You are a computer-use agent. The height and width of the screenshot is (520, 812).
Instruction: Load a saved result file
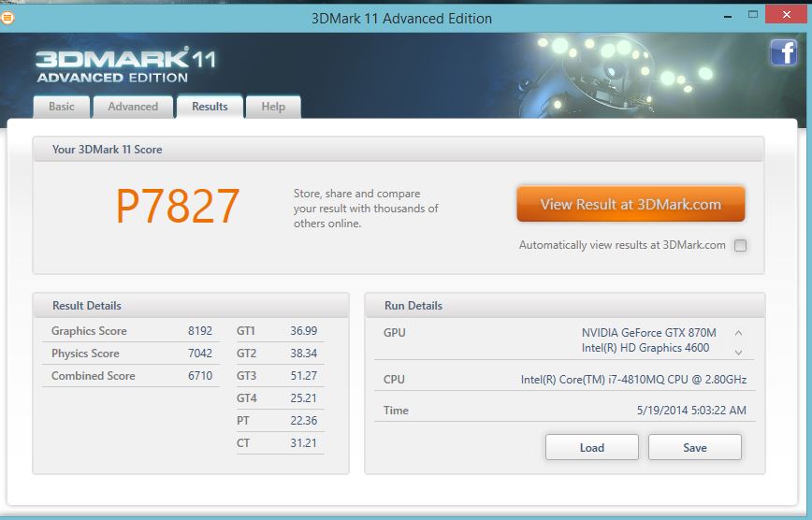click(592, 447)
